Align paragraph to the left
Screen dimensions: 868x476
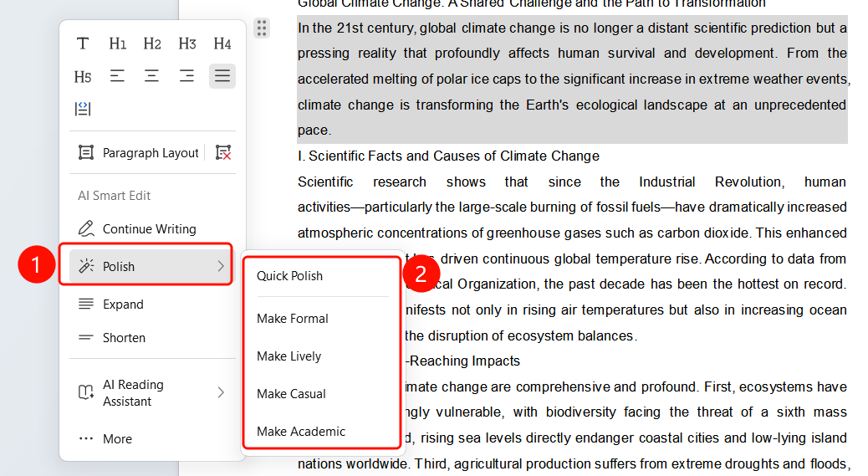pos(117,76)
